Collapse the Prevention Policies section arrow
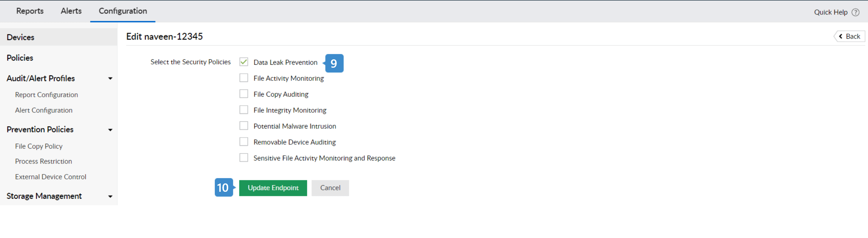The height and width of the screenshot is (238, 868). (x=110, y=130)
